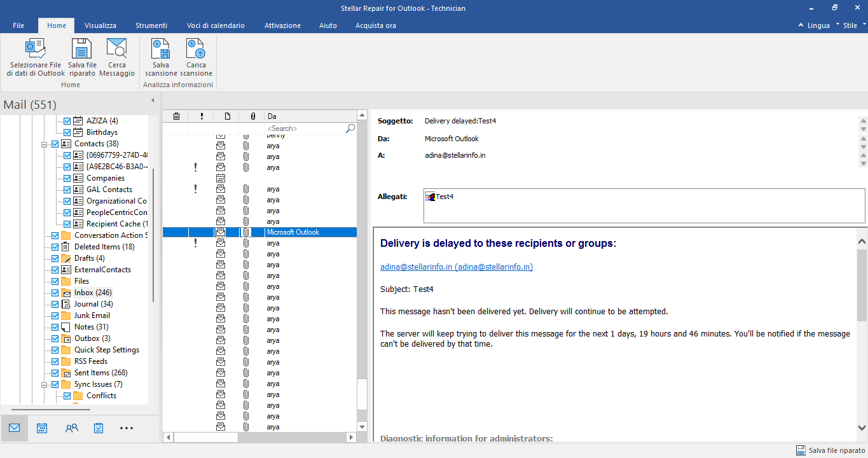The image size is (868, 458).
Task: Click Journal folder icon
Action: tap(66, 304)
